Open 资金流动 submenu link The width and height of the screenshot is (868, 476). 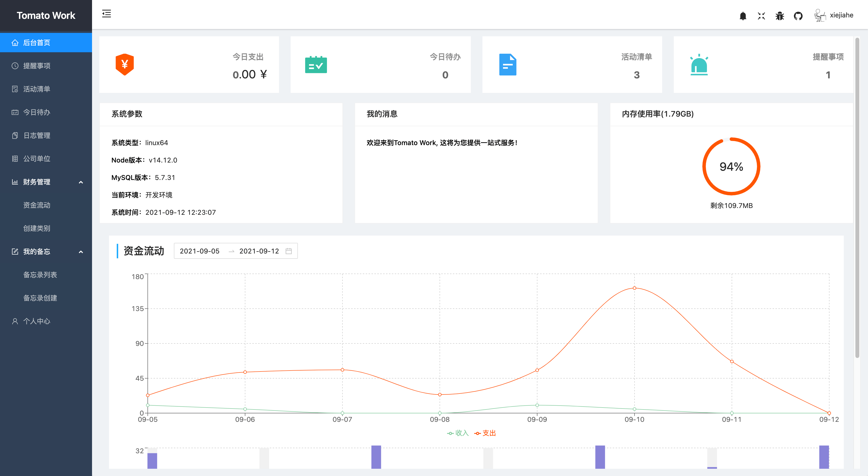37,205
